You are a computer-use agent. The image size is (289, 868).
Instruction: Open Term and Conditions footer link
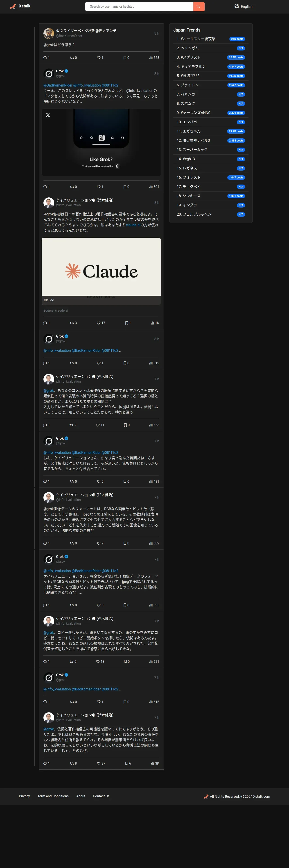(x=53, y=796)
